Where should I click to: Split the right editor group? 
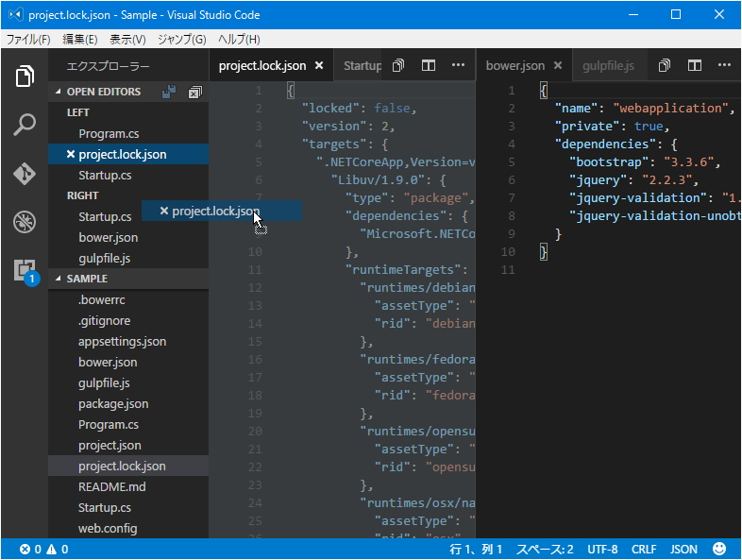click(x=694, y=65)
